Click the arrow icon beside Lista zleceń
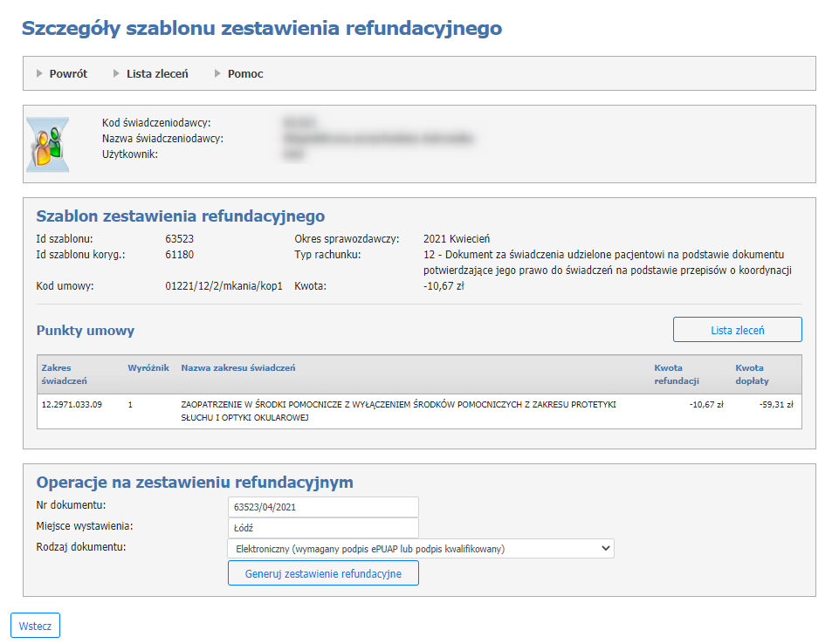839x644 pixels. [x=116, y=74]
